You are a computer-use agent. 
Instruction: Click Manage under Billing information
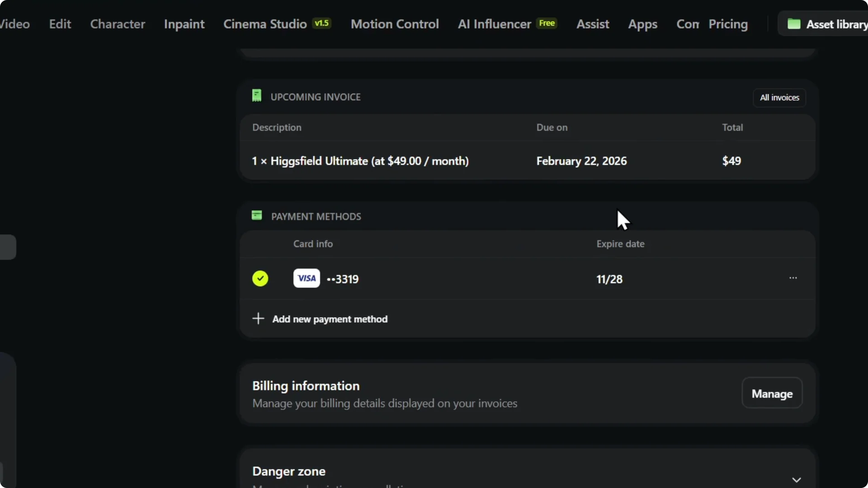point(771,393)
